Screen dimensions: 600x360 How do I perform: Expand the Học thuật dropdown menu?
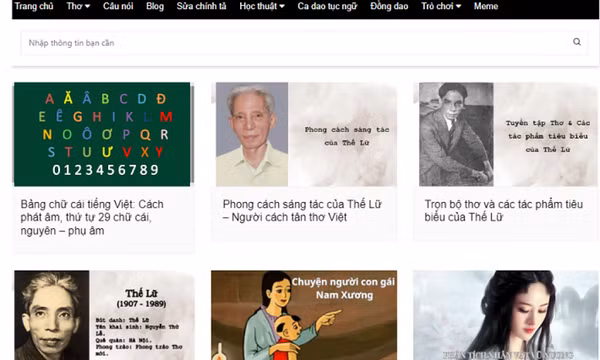[262, 6]
